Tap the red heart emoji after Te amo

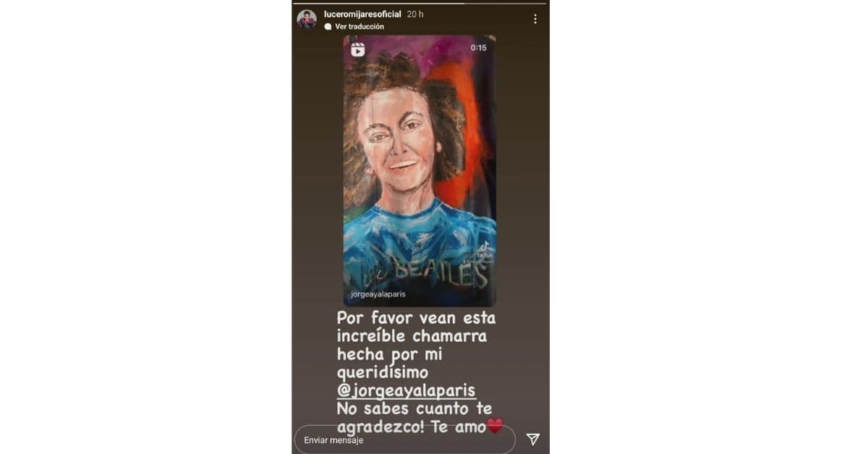click(495, 427)
